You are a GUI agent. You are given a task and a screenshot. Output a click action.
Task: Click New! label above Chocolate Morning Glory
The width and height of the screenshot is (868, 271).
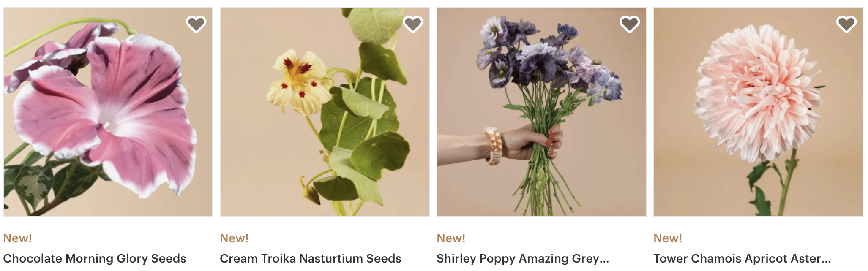pos(17,238)
